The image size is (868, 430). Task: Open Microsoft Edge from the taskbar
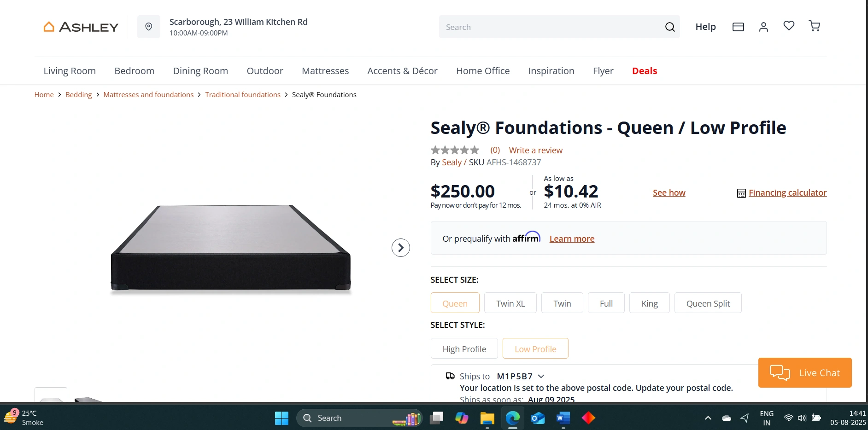[x=512, y=418]
